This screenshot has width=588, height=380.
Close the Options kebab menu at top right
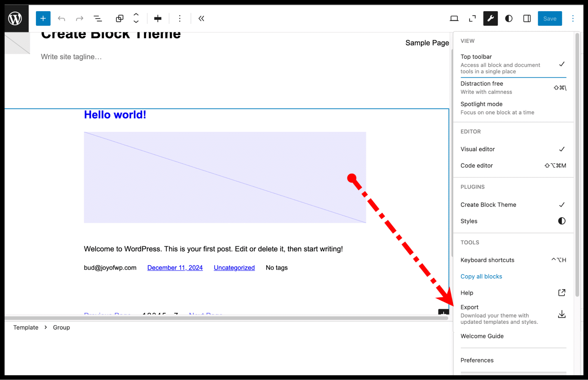point(573,19)
